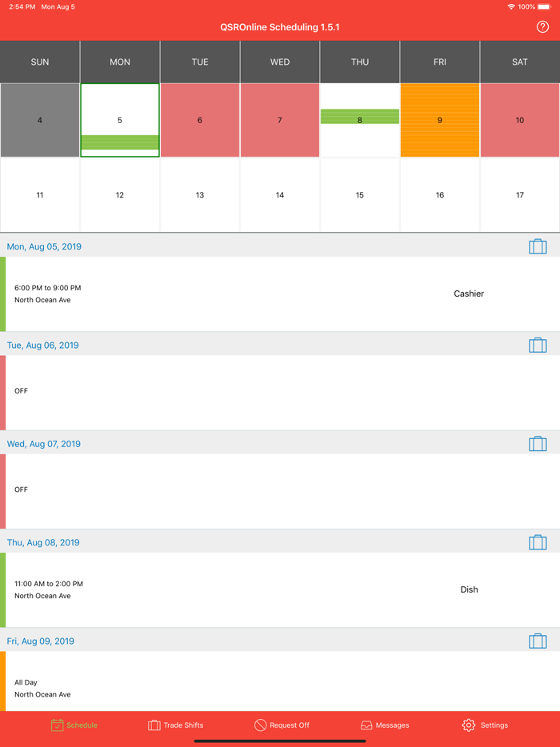Select August 5 in the calendar grid

click(x=119, y=118)
